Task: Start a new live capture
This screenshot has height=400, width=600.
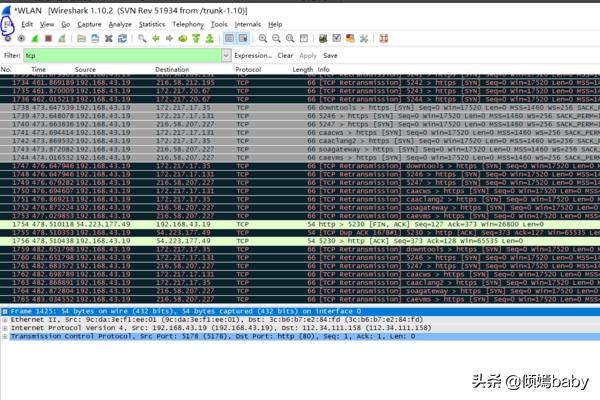Action: point(35,38)
